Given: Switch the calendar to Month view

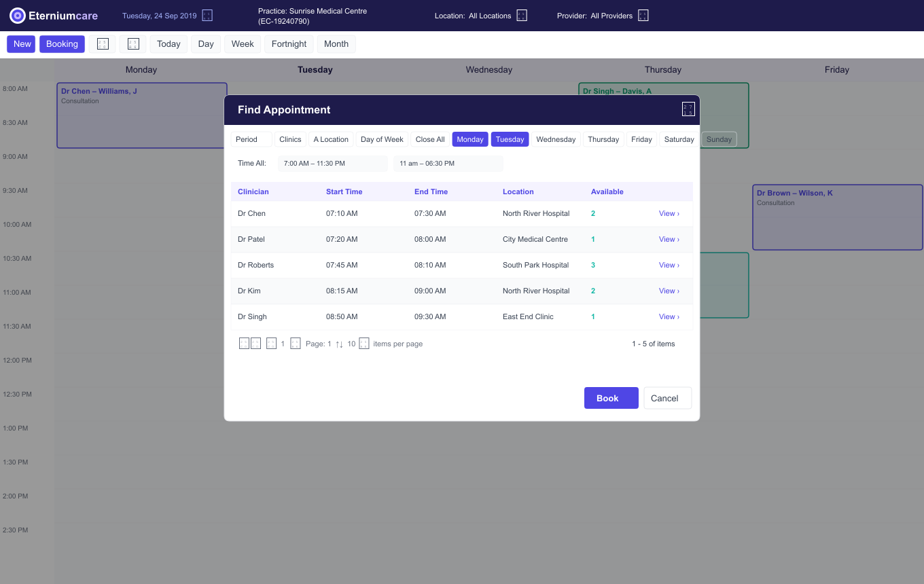Looking at the screenshot, I should [336, 44].
